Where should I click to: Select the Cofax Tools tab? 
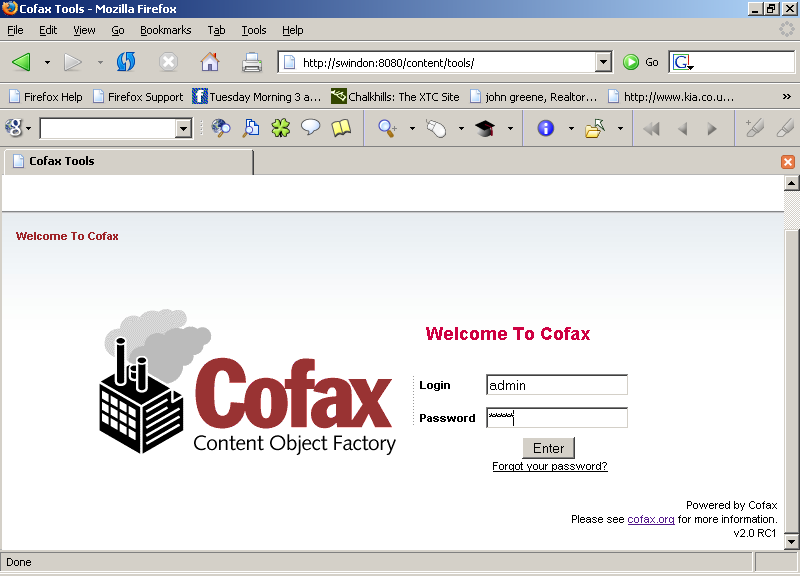[129, 162]
